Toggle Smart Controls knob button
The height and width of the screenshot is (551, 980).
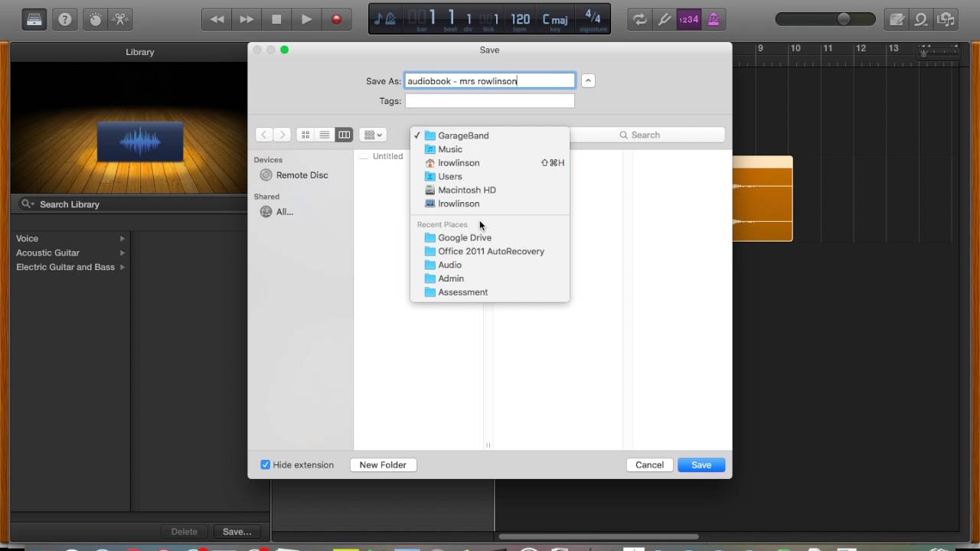96,19
